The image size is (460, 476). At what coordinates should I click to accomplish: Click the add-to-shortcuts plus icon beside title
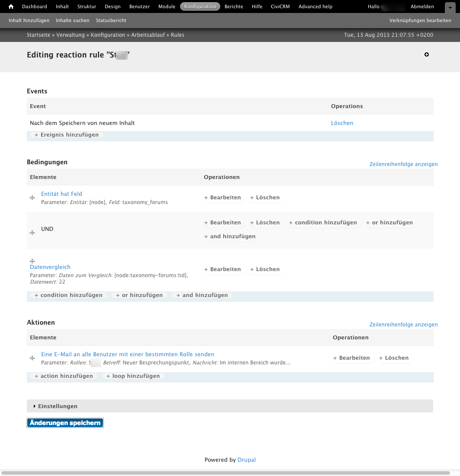tap(426, 54)
